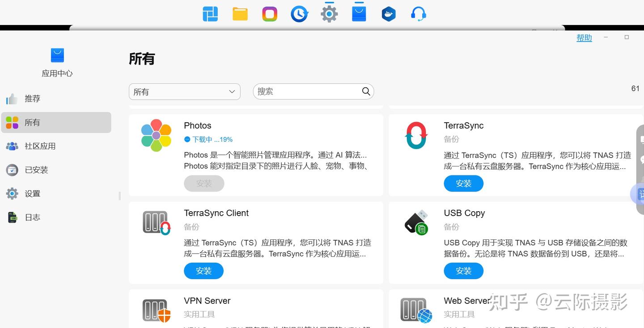Click the TerraSync app title
The height and width of the screenshot is (328, 644).
click(x=464, y=126)
